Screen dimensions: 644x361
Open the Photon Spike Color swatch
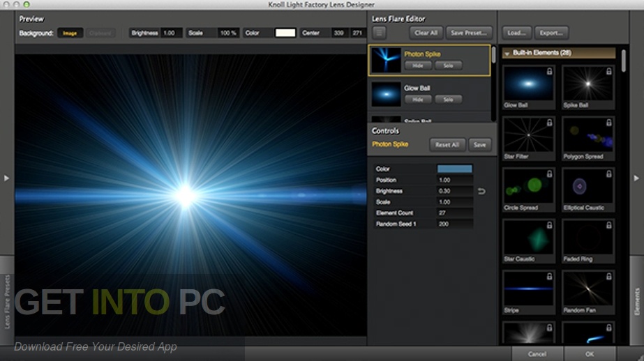(x=455, y=169)
